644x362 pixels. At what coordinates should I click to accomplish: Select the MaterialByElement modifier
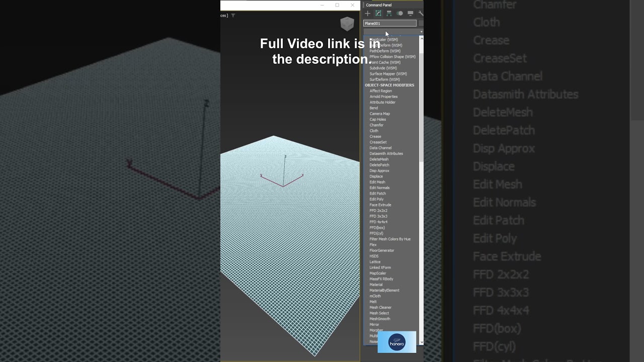click(384, 290)
